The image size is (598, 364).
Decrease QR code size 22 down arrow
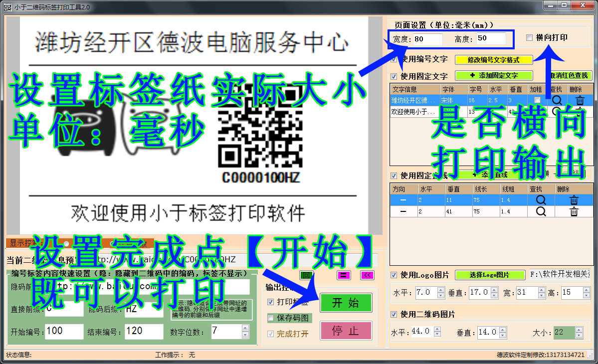[x=580, y=335]
